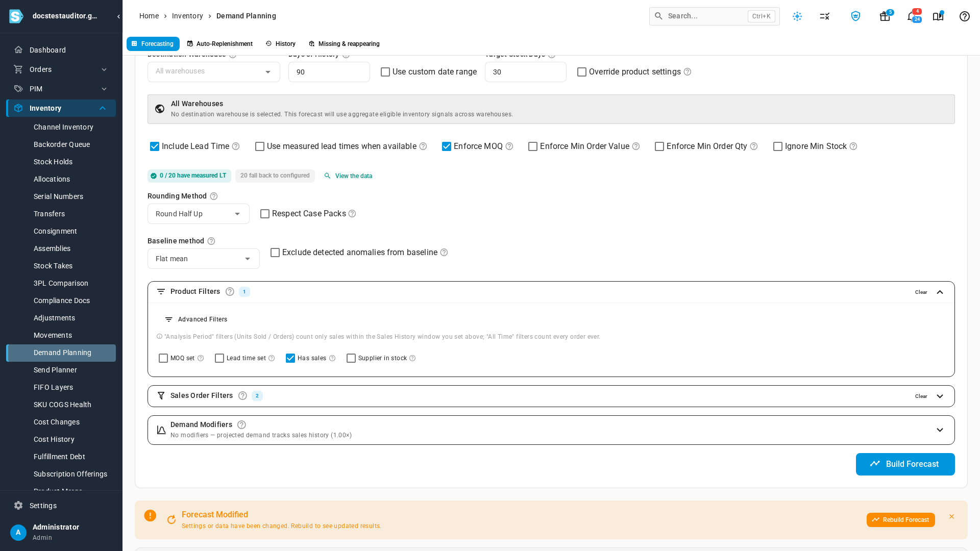
Task: Enable Ignore Min Stock
Action: [x=778, y=146]
